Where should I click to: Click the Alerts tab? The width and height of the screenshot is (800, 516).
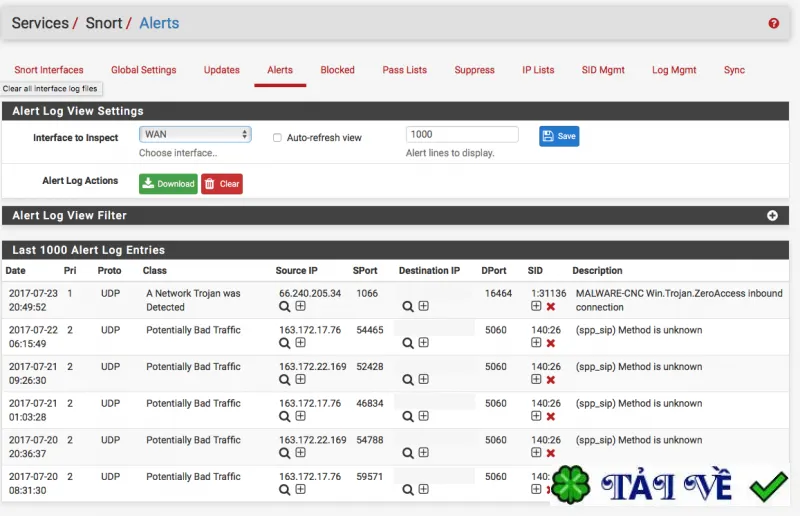(280, 70)
